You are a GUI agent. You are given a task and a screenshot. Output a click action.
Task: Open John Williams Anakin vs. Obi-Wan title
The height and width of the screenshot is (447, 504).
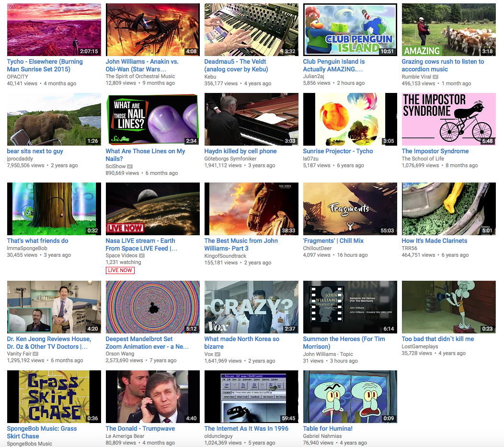pos(142,65)
